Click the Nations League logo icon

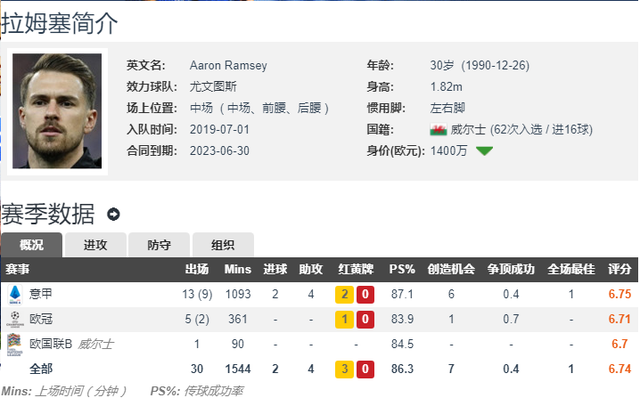[14, 344]
